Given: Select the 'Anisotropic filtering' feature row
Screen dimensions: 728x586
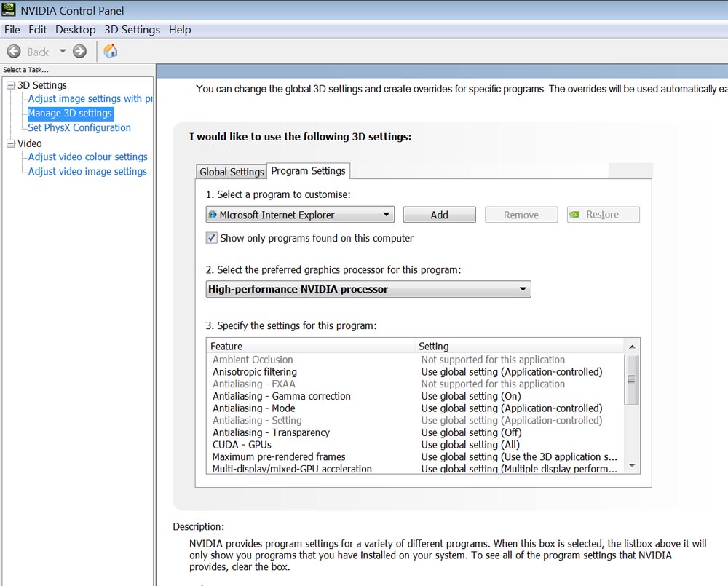Looking at the screenshot, I should point(415,372).
